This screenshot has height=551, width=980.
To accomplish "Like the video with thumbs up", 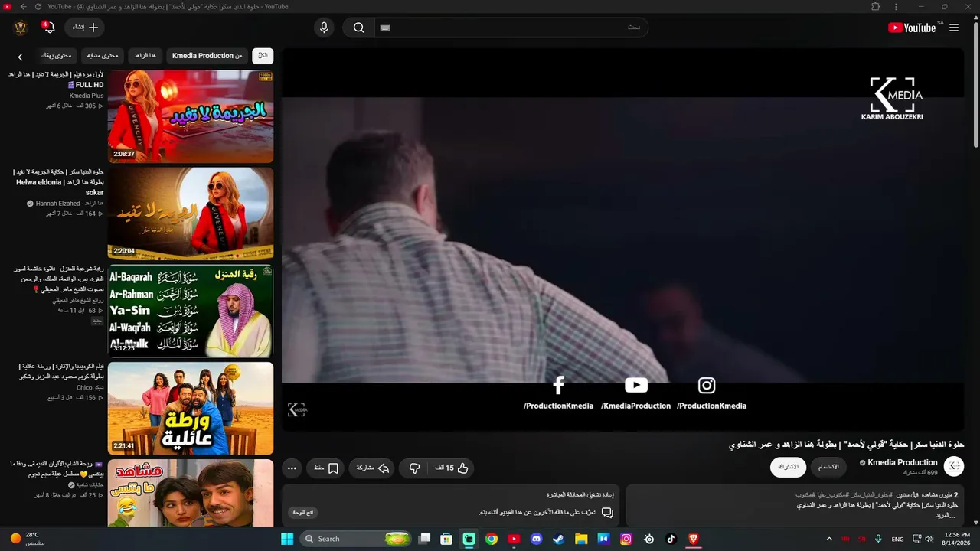I will point(452,468).
